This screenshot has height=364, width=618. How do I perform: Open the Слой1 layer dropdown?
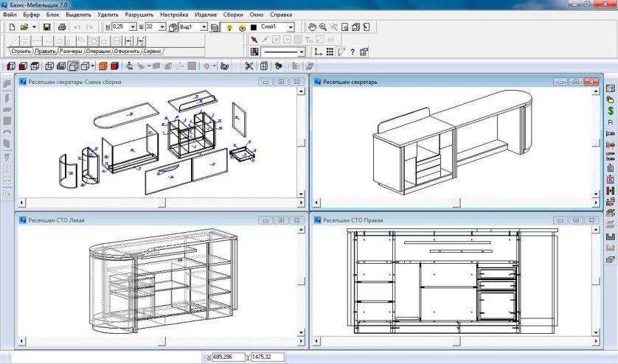(x=291, y=27)
